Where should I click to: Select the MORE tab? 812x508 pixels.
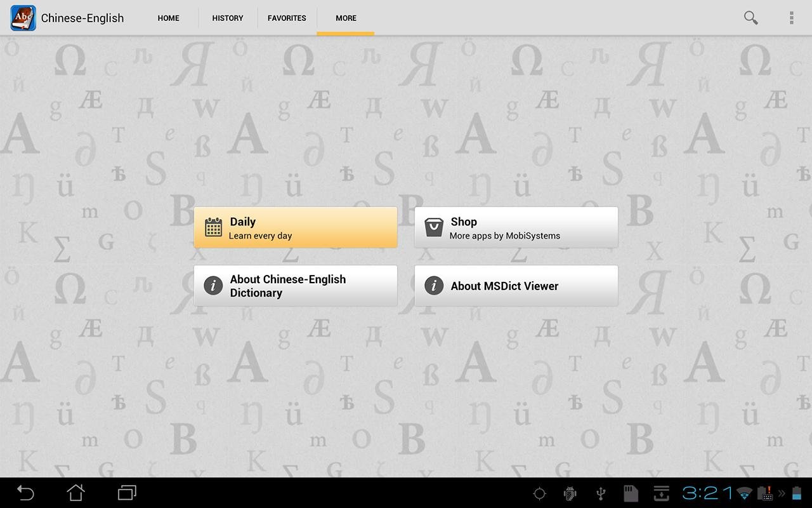(346, 18)
